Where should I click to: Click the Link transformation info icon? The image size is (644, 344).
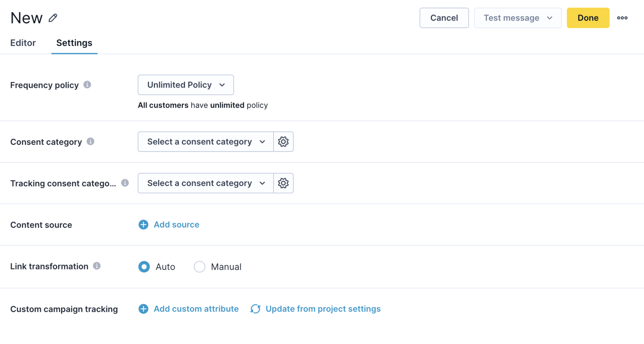(x=97, y=266)
